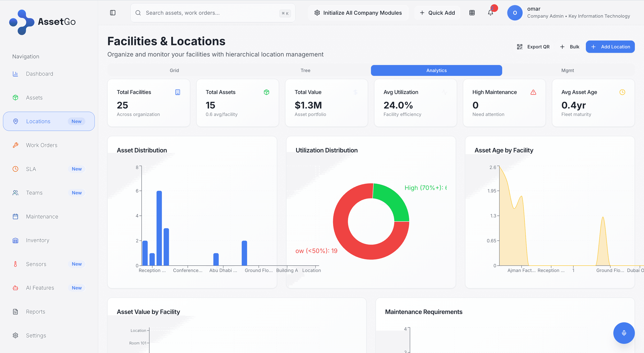
Task: Select the Analytics tab
Action: coord(436,71)
